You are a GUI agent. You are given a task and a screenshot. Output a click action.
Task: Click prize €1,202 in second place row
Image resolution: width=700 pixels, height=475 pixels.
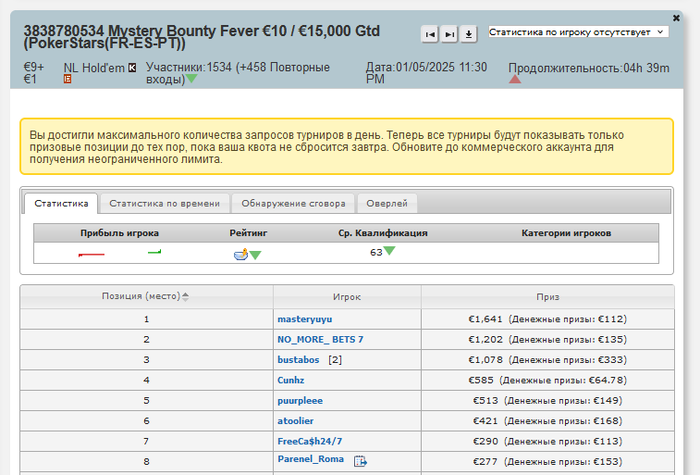486,340
